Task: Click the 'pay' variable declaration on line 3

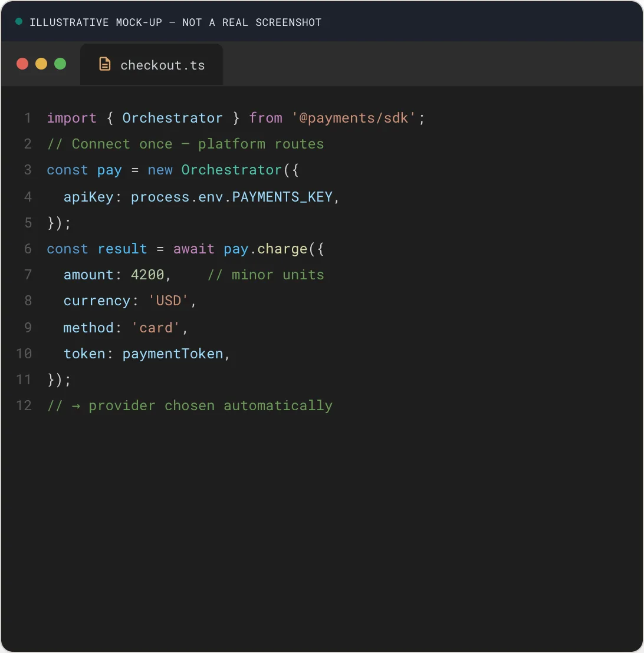Action: pos(110,170)
